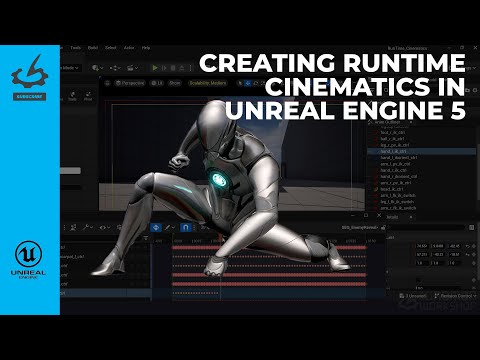
Task: Click the Lit view mode button
Action: (x=157, y=83)
